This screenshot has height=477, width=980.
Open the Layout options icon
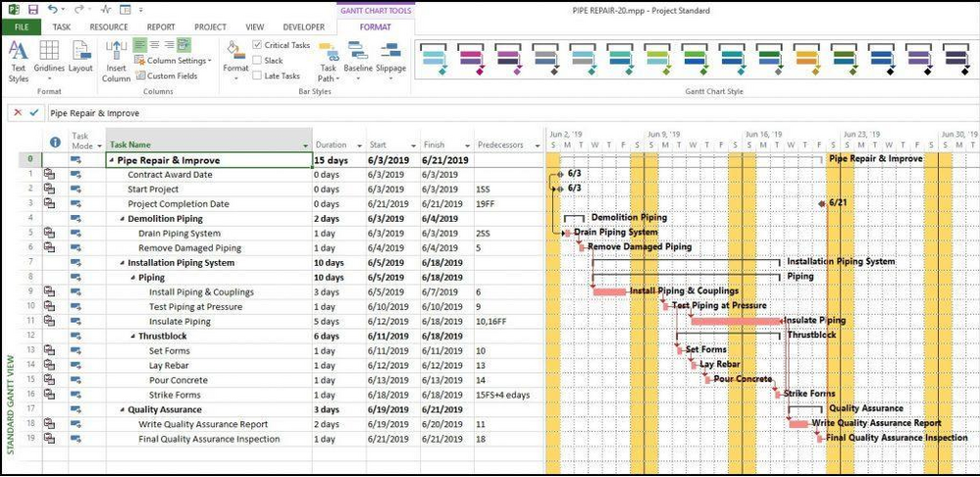(79, 59)
